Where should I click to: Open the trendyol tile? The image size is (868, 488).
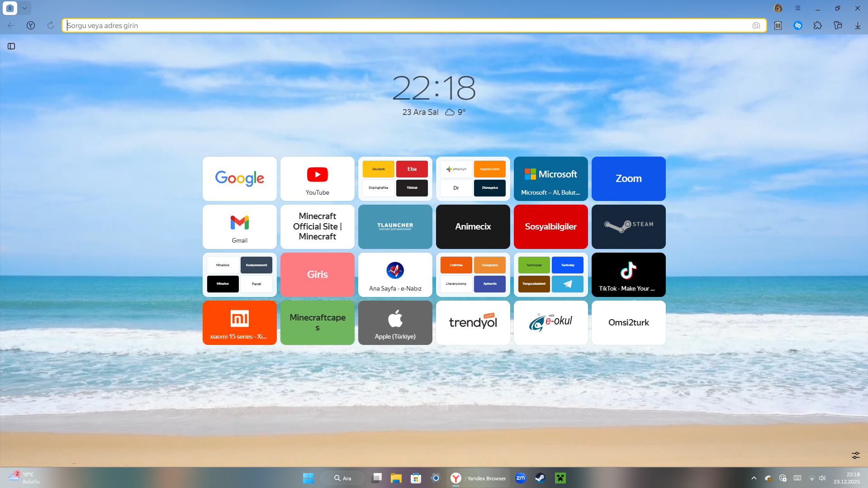tap(473, 323)
